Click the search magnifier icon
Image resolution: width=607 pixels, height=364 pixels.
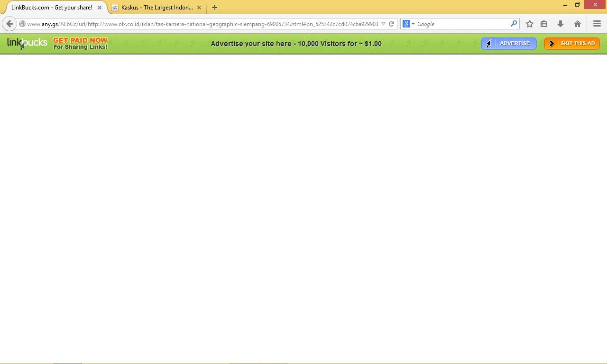(514, 24)
